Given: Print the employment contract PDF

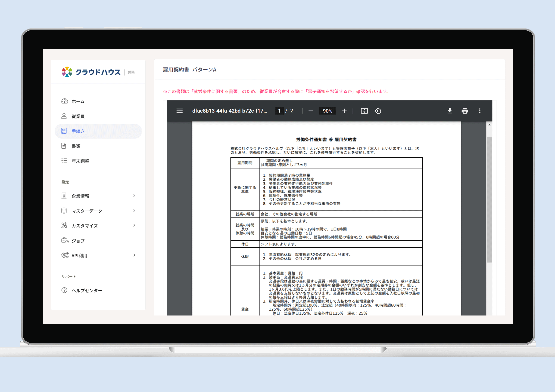Looking at the screenshot, I should (x=465, y=111).
